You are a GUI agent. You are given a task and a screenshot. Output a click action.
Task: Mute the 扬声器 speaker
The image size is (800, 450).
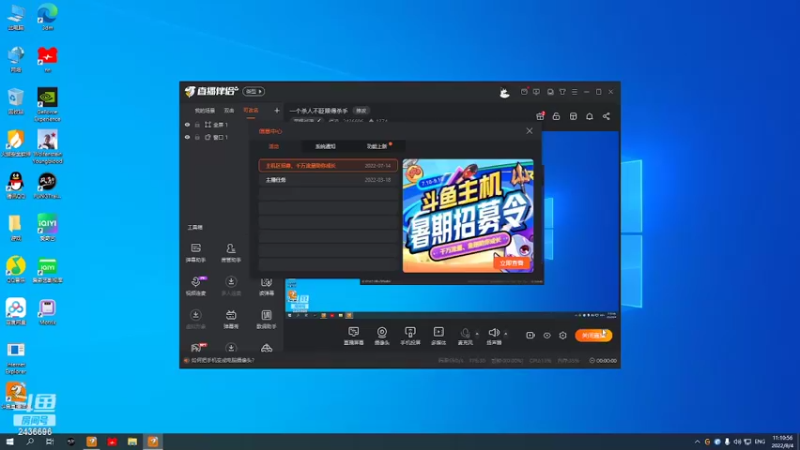pyautogui.click(x=493, y=336)
